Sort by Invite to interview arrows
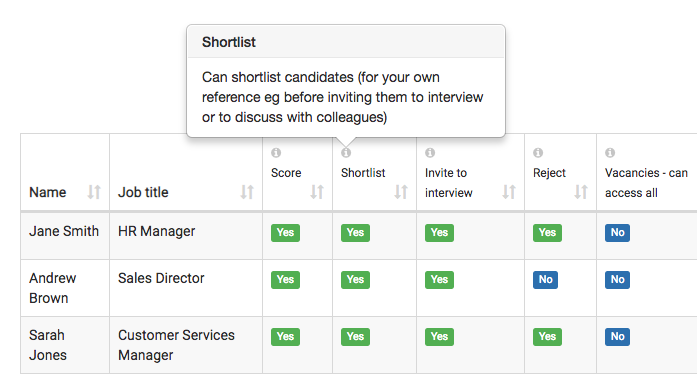 [x=509, y=192]
